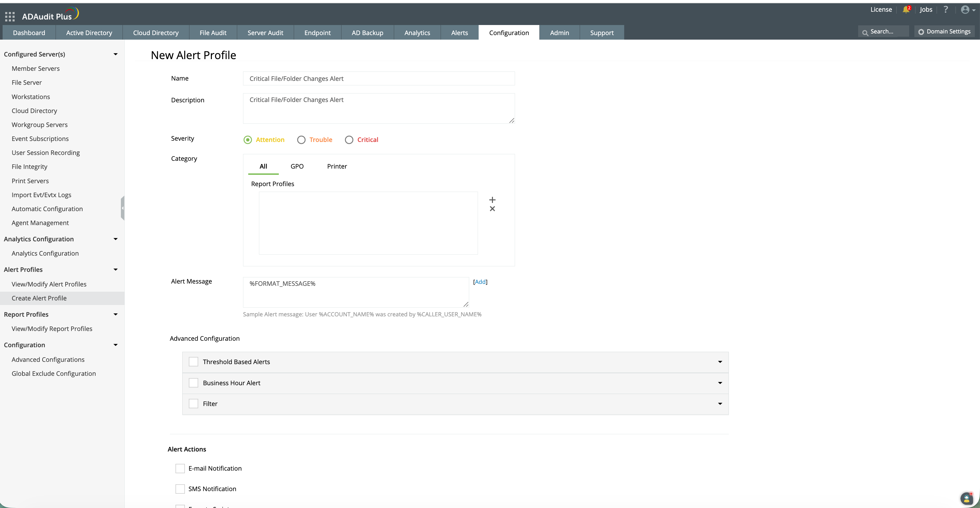The height and width of the screenshot is (508, 980).
Task: Click the X icon to remove report profile
Action: pos(492,209)
